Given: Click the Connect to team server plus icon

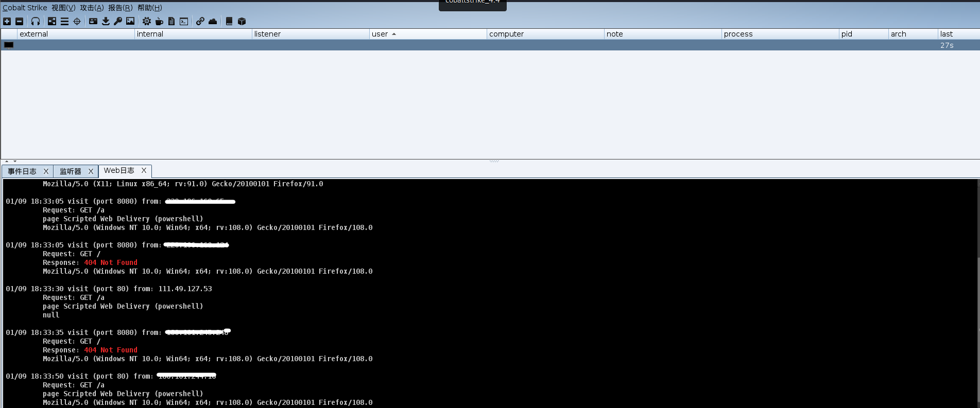Looking at the screenshot, I should (7, 21).
